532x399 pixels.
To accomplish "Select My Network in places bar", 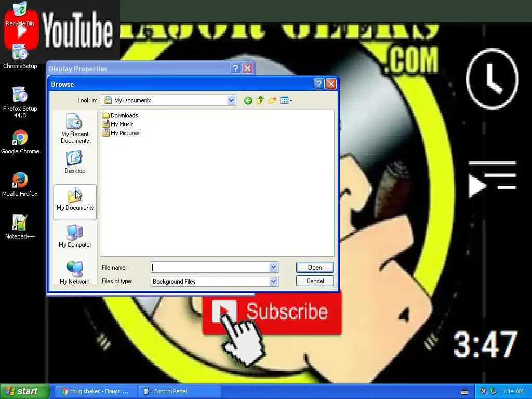I will 75,272.
